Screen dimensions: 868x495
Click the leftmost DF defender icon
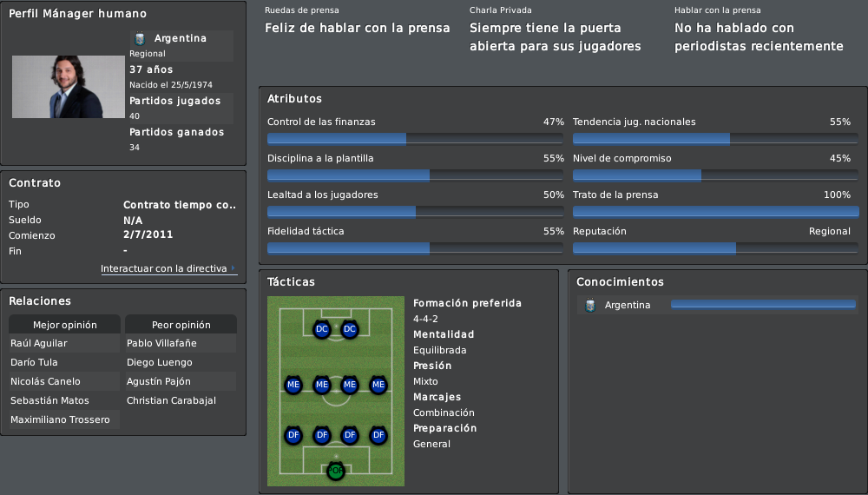pos(293,435)
